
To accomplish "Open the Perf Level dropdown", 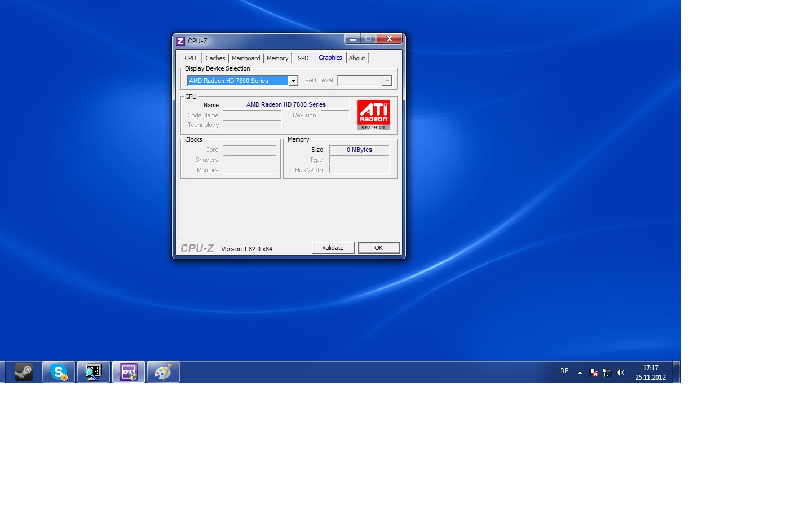I will tap(364, 81).
